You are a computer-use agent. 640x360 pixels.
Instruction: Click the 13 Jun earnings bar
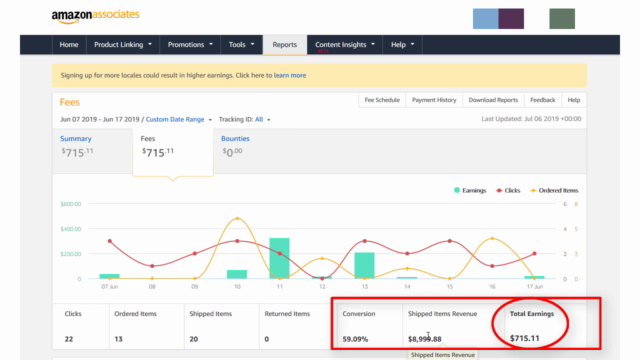tap(364, 266)
